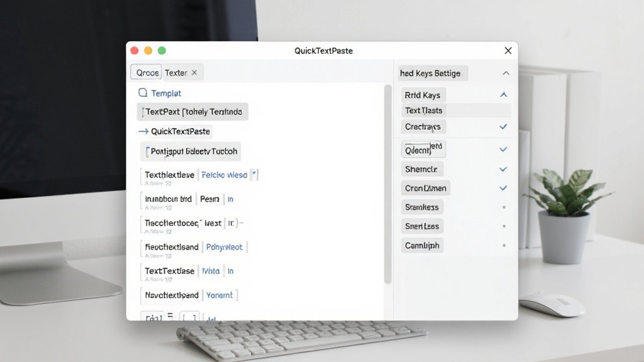Click the red close traffic light
This screenshot has width=644, height=362.
tap(135, 50)
